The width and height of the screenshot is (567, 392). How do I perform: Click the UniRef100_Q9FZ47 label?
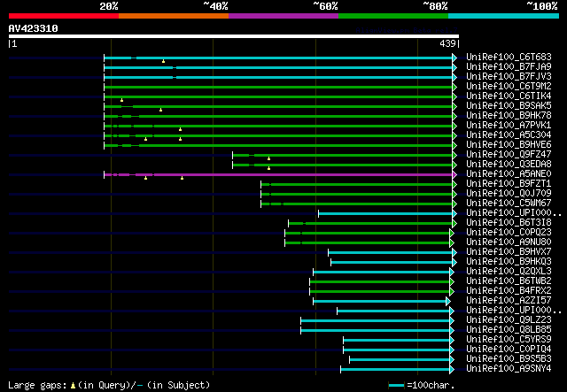click(509, 155)
